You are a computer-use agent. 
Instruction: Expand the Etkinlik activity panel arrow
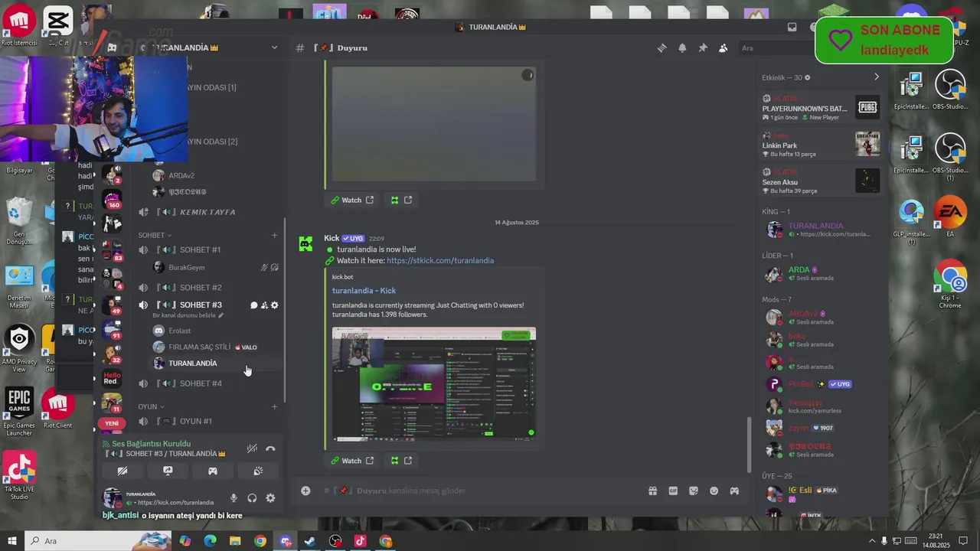(877, 77)
